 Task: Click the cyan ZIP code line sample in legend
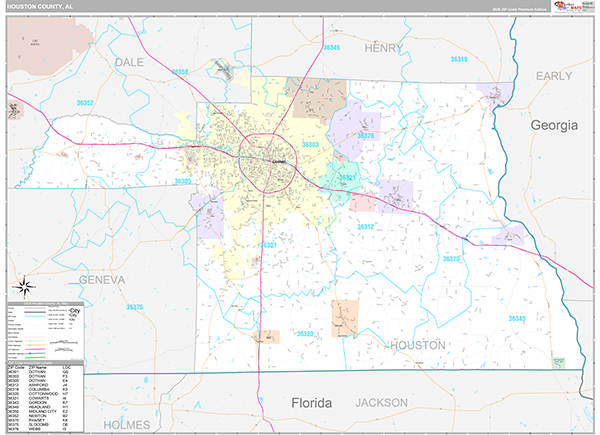(x=35, y=316)
